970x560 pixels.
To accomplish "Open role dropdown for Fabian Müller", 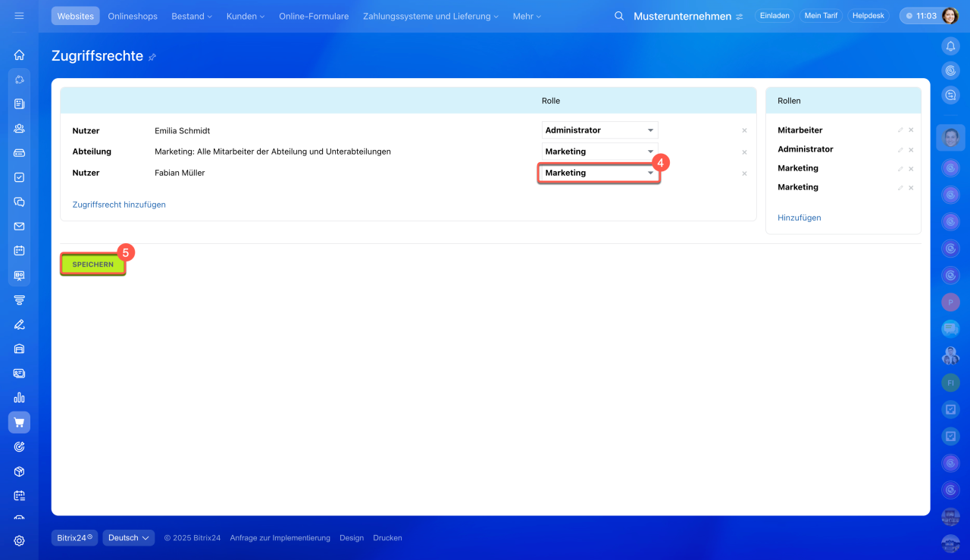I will pos(599,173).
